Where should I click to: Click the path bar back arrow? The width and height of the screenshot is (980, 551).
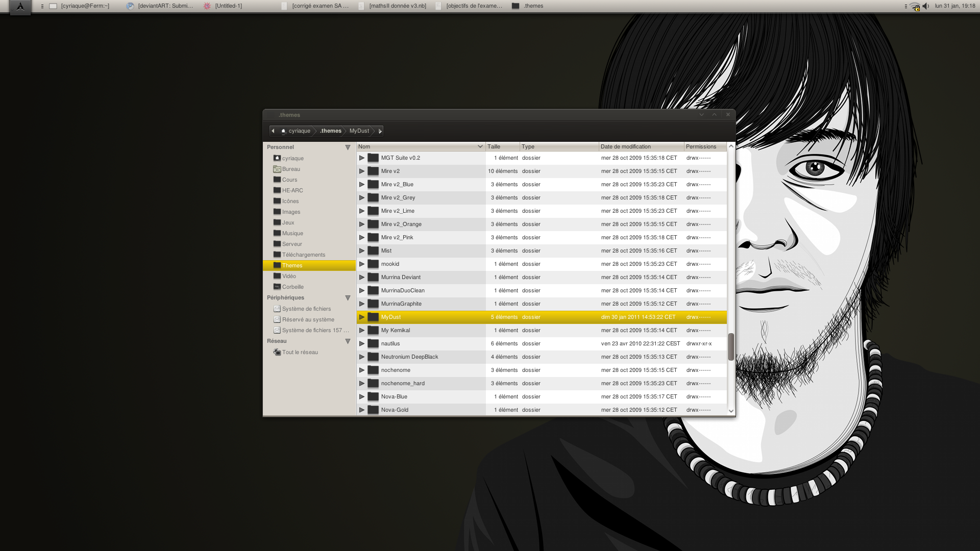273,131
